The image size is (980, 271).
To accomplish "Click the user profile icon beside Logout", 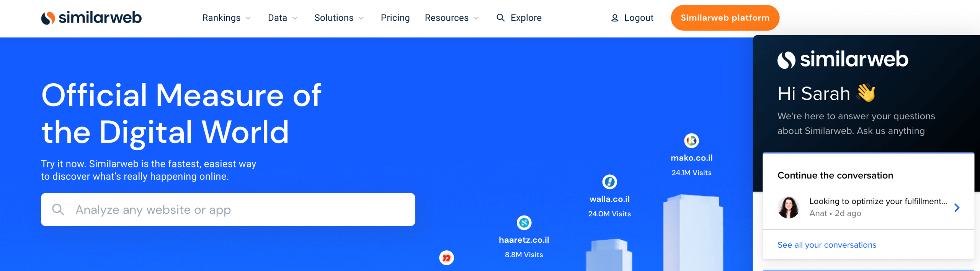I will tap(614, 18).
